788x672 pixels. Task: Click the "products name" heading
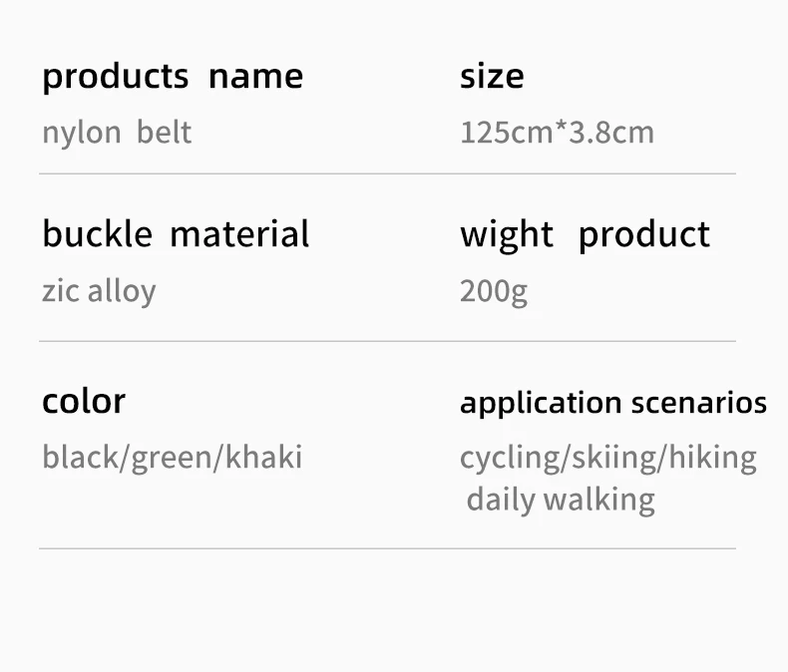click(173, 77)
